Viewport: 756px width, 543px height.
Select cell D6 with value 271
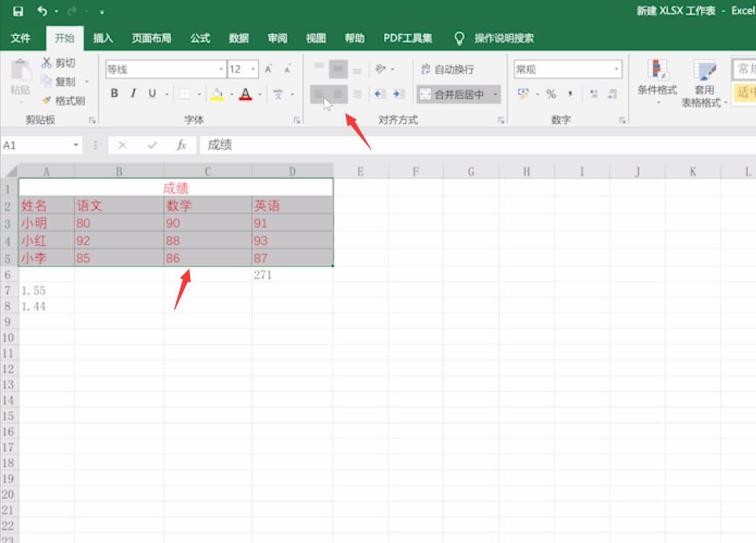coord(292,275)
